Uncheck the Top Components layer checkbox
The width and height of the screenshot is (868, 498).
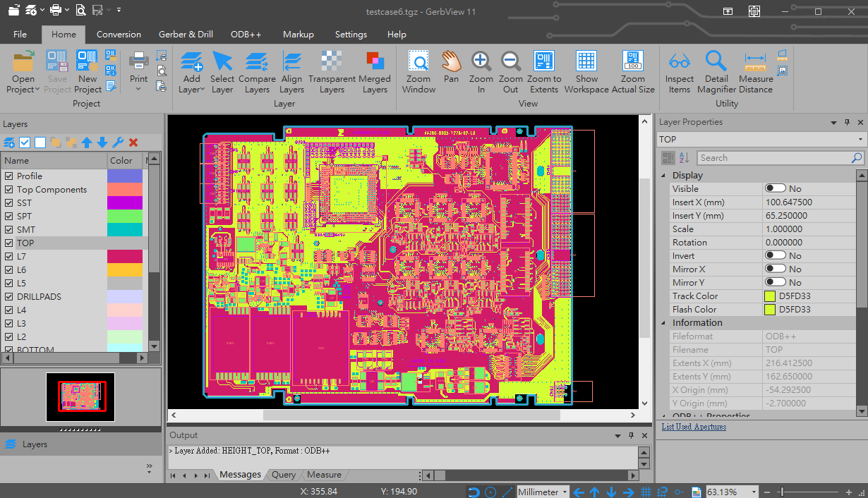coord(9,190)
